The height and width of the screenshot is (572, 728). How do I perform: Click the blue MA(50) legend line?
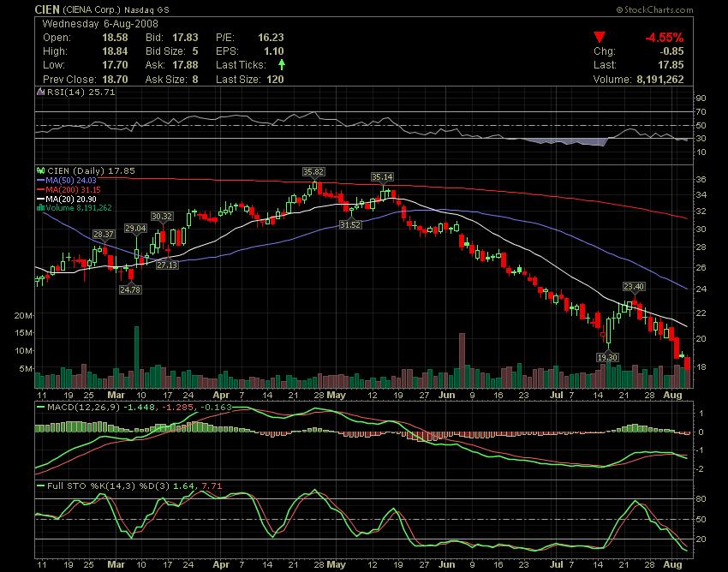[x=40, y=180]
